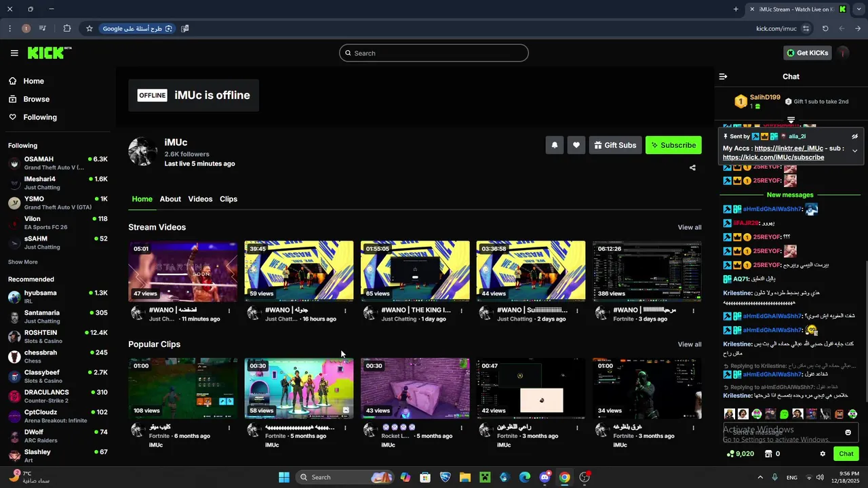Open options for 11 minutes ago video
Viewport: 868px width, 488px height.
click(229, 311)
